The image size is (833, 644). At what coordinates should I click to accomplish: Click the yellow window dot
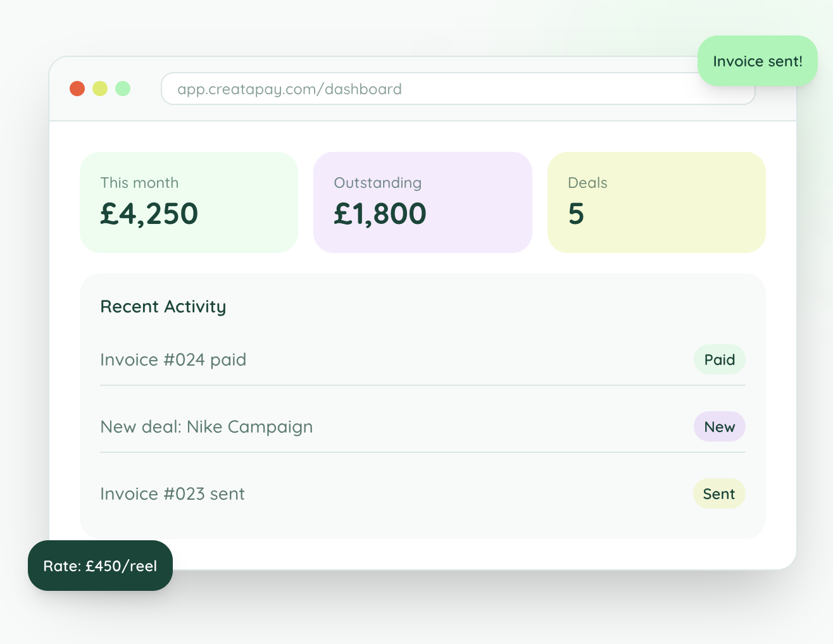[x=100, y=89]
